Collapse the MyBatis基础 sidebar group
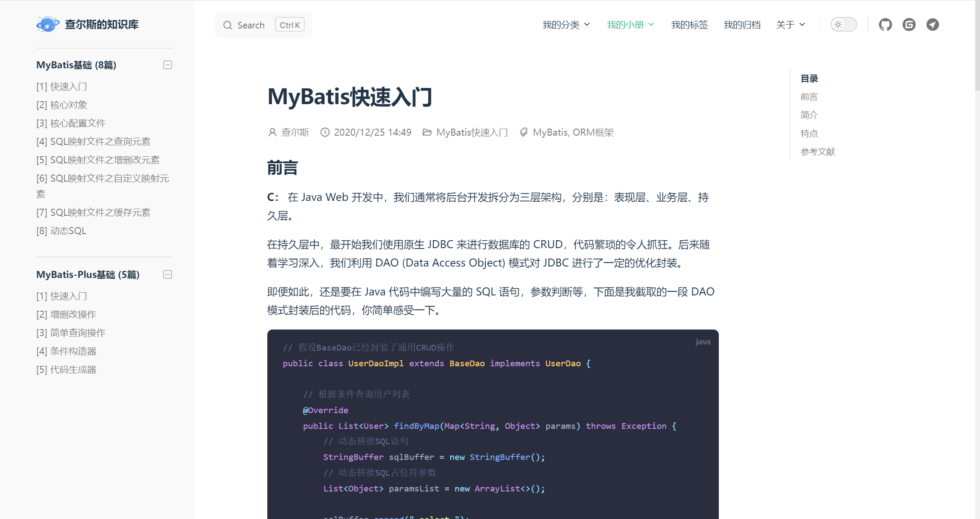The height and width of the screenshot is (519, 980). point(168,65)
